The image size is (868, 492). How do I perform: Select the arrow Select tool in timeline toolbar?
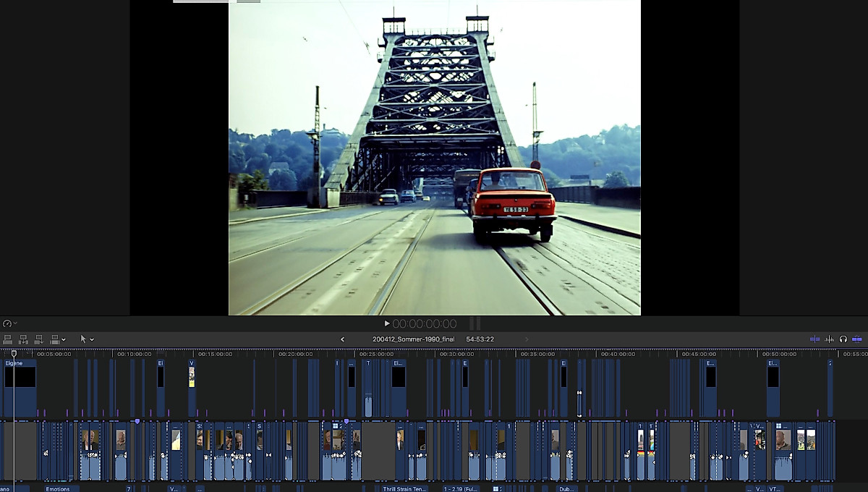pos(83,339)
